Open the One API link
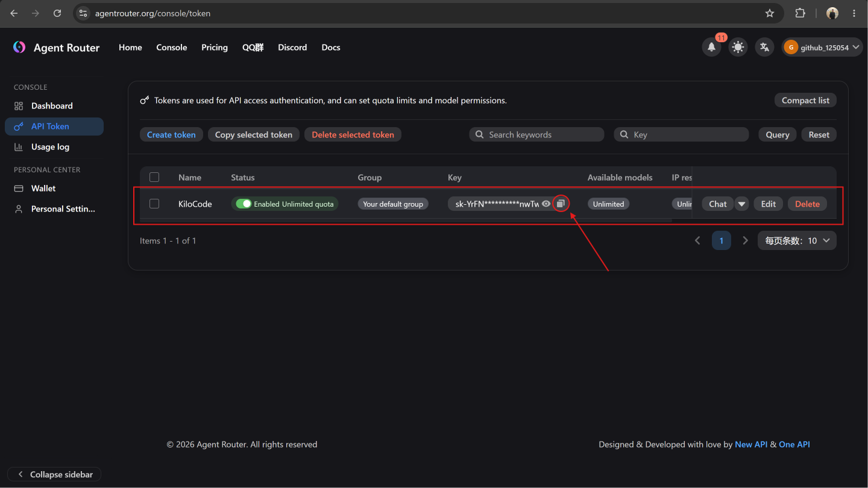 click(x=794, y=445)
